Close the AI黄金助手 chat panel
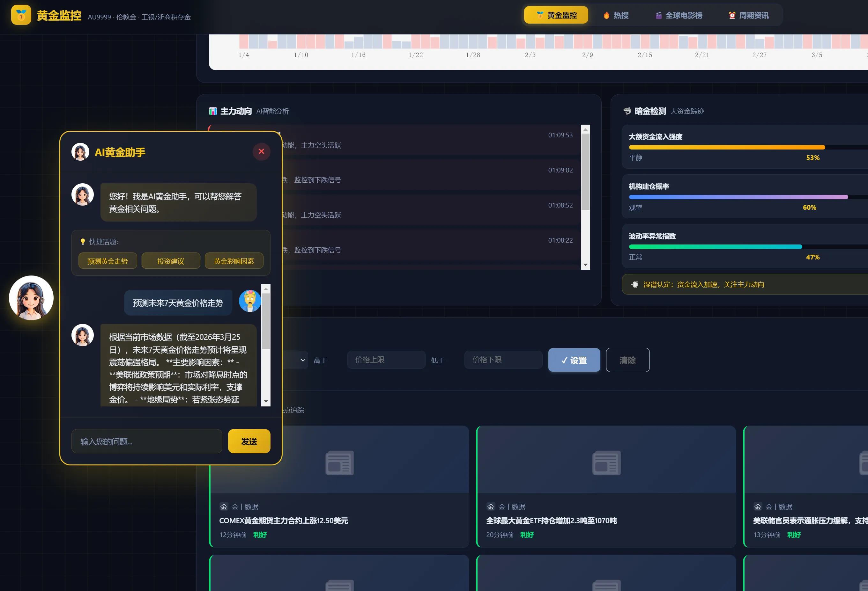This screenshot has height=591, width=868. pos(261,152)
